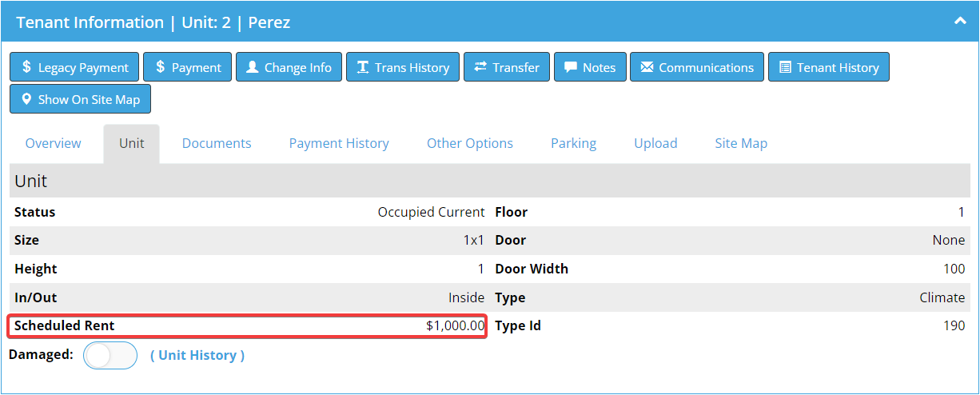Select the Other Options tab
The height and width of the screenshot is (395, 980).
[470, 143]
